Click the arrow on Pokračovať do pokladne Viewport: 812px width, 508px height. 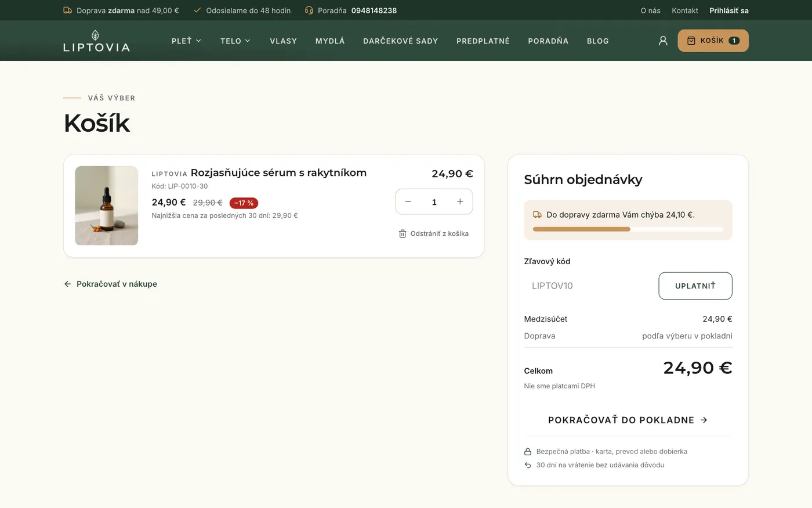pos(704,420)
